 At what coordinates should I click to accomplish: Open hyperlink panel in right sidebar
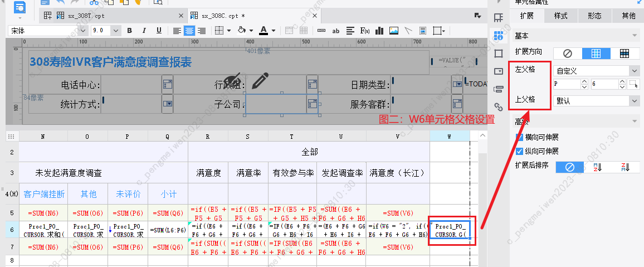(498, 107)
